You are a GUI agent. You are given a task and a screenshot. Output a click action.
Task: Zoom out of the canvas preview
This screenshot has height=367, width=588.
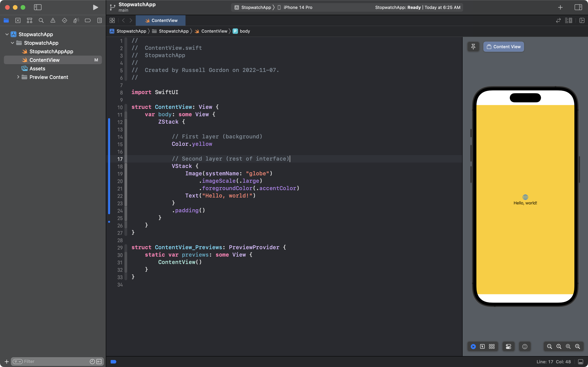(x=549, y=346)
